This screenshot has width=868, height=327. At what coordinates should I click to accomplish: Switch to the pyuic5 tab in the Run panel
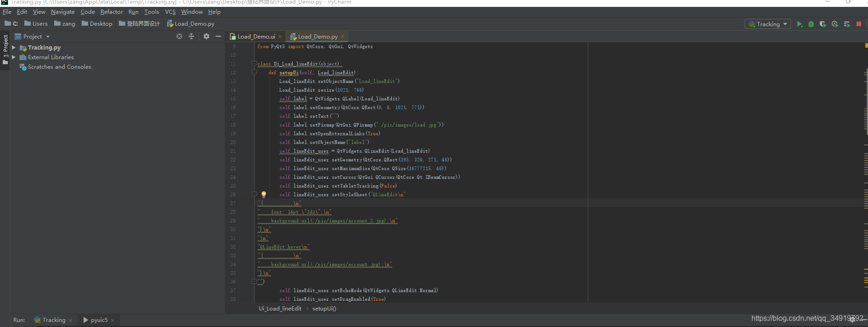(95, 320)
